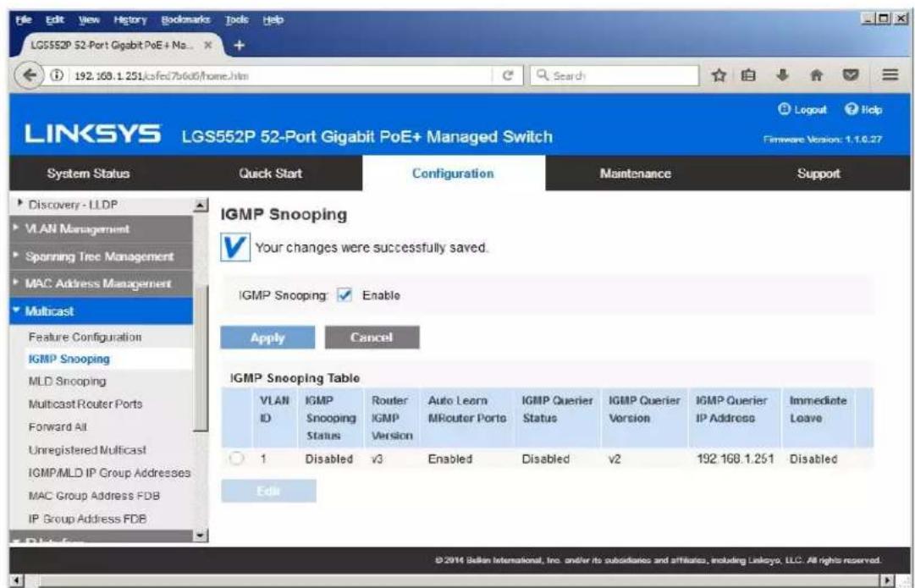
Task: Select the Configuration tab
Action: (x=454, y=173)
